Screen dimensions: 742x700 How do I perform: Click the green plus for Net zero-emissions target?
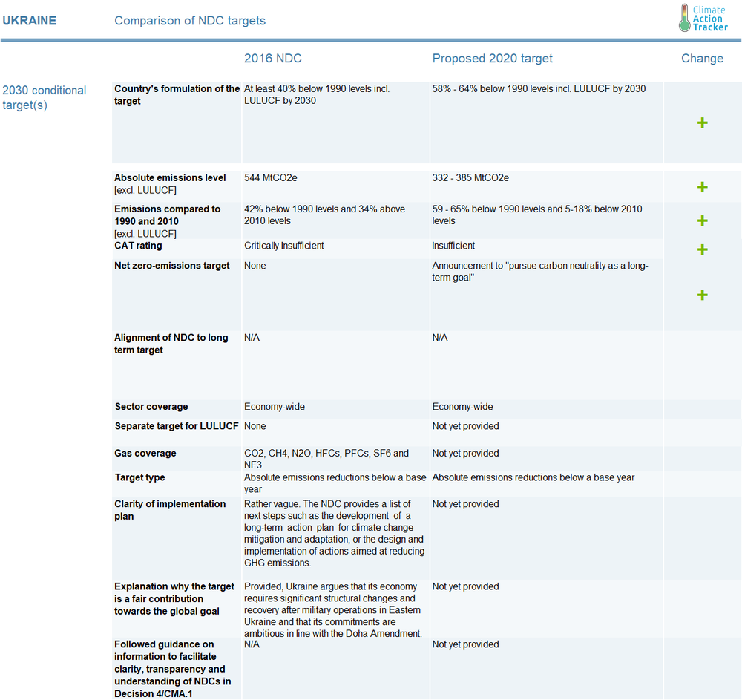(702, 295)
